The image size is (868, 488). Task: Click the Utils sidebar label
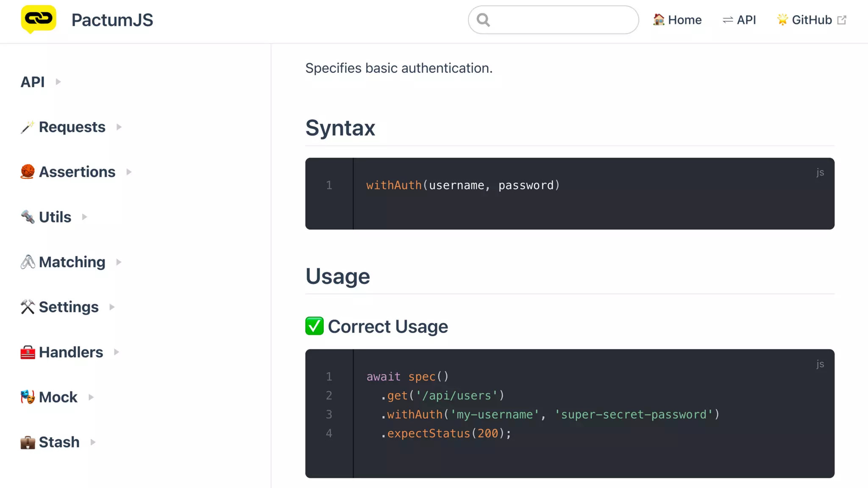[x=55, y=217]
